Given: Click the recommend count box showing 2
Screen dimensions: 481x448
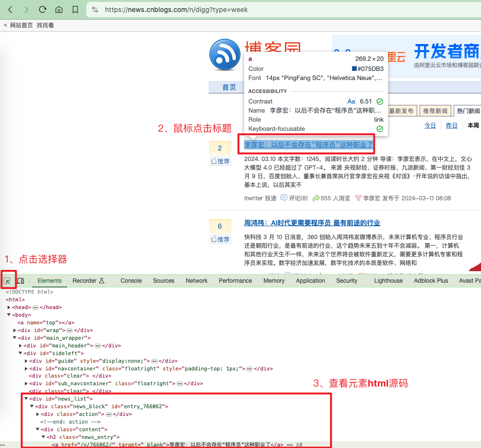Looking at the screenshot, I should tap(220, 148).
